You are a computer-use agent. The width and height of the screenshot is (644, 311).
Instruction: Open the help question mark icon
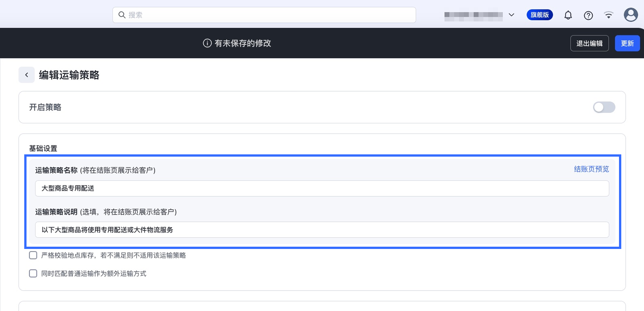[x=588, y=15]
